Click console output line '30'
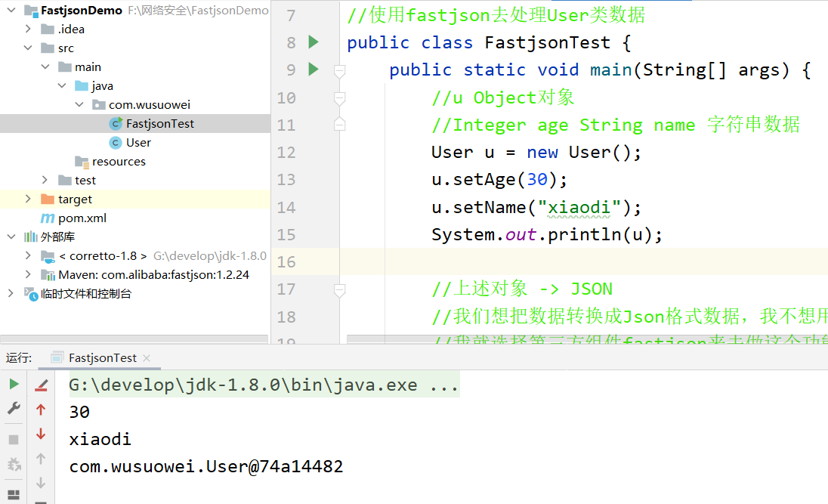 pos(79,412)
